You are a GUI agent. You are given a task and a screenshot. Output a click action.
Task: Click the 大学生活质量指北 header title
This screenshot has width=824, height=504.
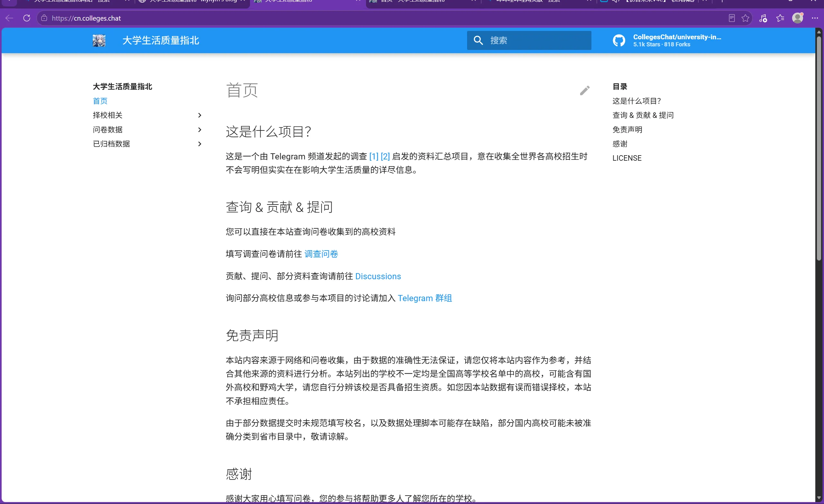click(160, 41)
